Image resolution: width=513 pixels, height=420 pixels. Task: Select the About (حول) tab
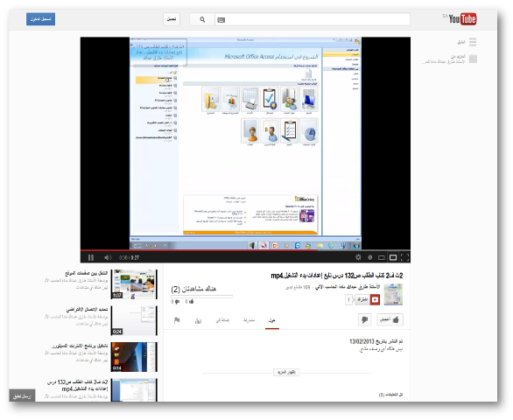[x=272, y=320]
